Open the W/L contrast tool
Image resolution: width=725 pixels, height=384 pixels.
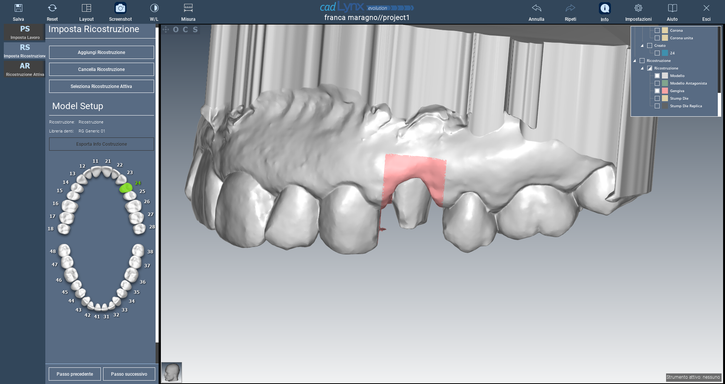pos(154,8)
